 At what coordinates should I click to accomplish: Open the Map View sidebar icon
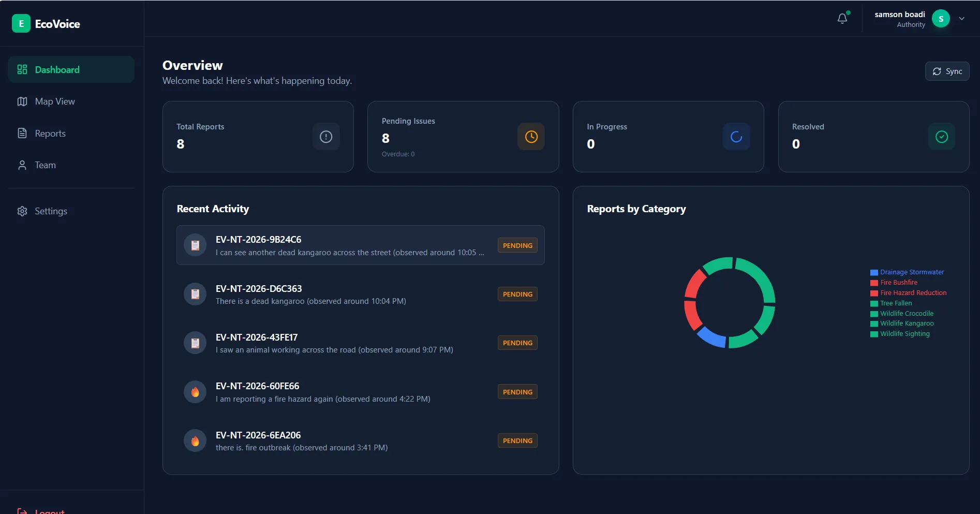click(x=22, y=101)
